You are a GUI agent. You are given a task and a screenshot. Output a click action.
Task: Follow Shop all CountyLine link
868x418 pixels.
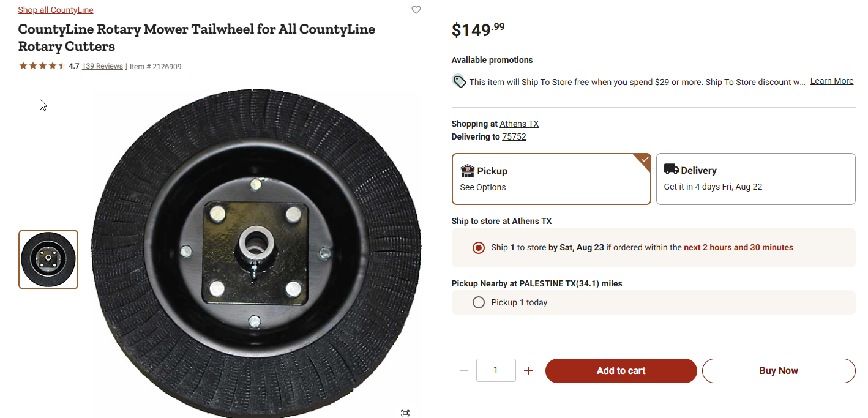(56, 10)
